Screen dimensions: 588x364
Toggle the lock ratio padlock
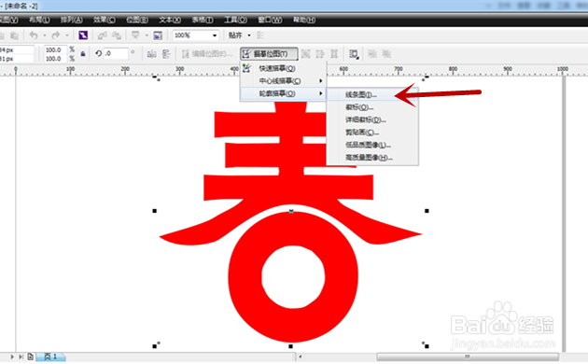pos(83,54)
